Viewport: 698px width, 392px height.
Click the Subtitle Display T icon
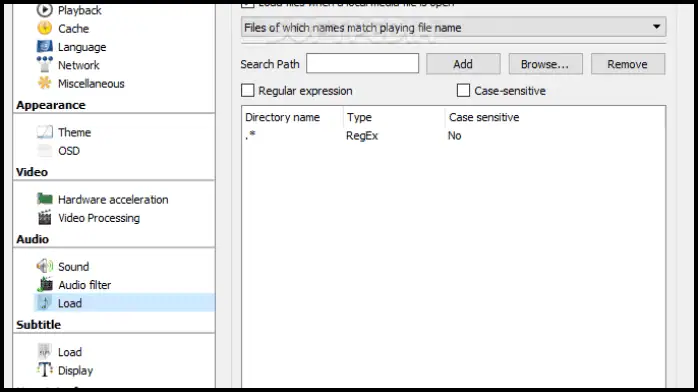(x=45, y=370)
